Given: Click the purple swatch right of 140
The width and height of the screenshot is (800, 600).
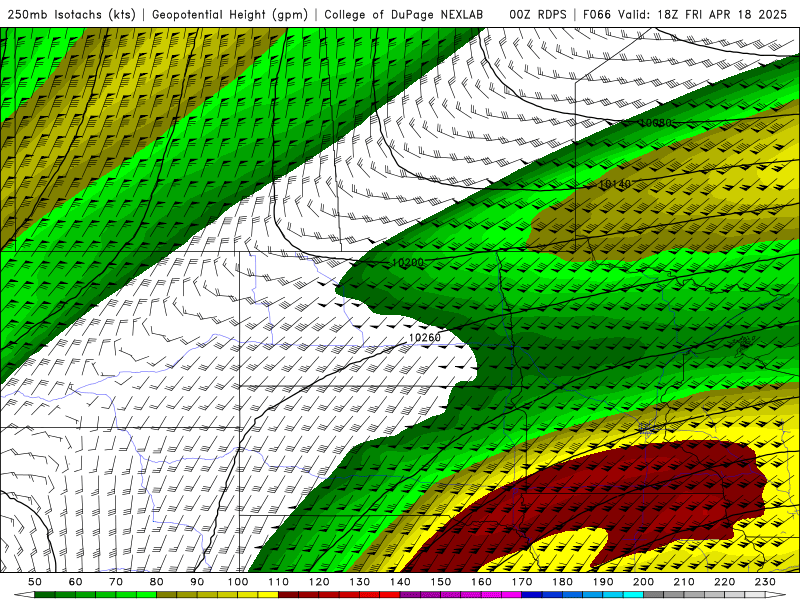Looking at the screenshot, I should (x=410, y=595).
